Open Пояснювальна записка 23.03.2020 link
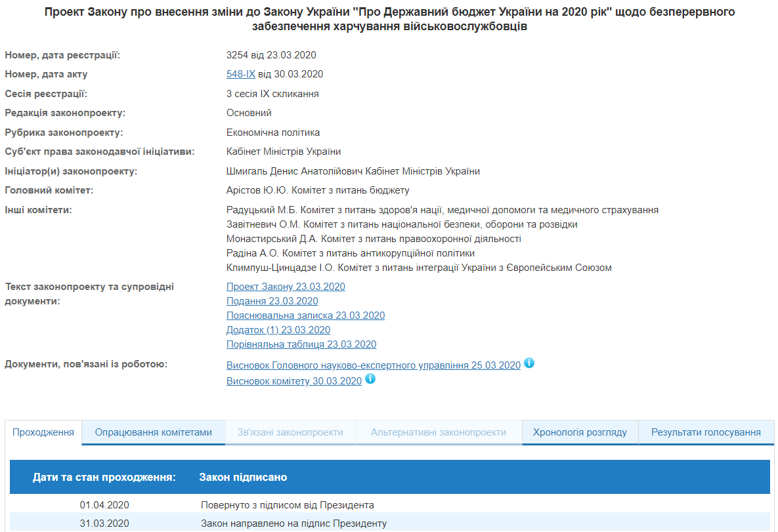This screenshot has width=778, height=532. (305, 316)
